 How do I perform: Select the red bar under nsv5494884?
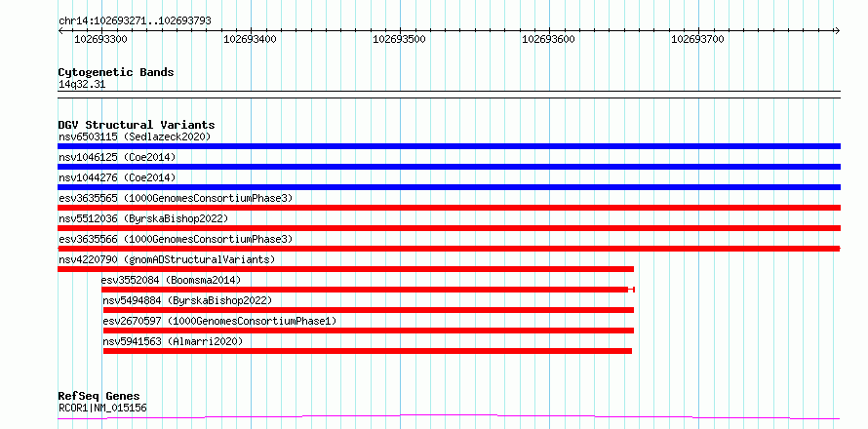coord(368,310)
